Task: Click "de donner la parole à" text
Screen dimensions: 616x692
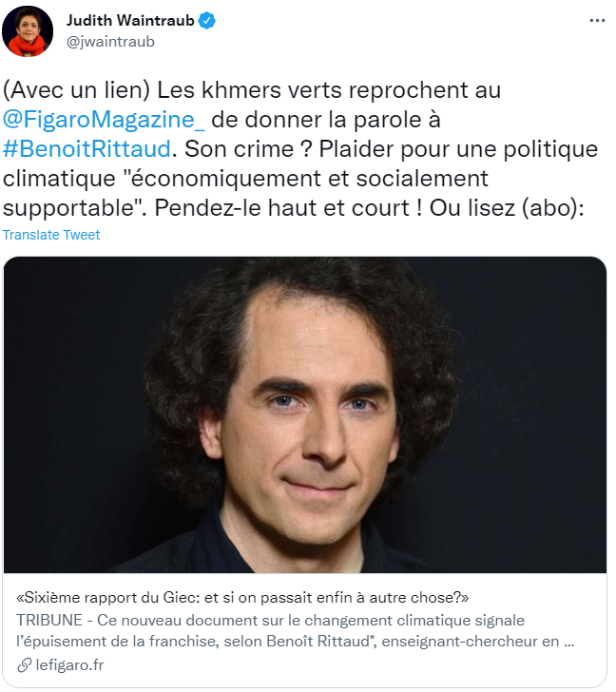Action: (x=326, y=120)
